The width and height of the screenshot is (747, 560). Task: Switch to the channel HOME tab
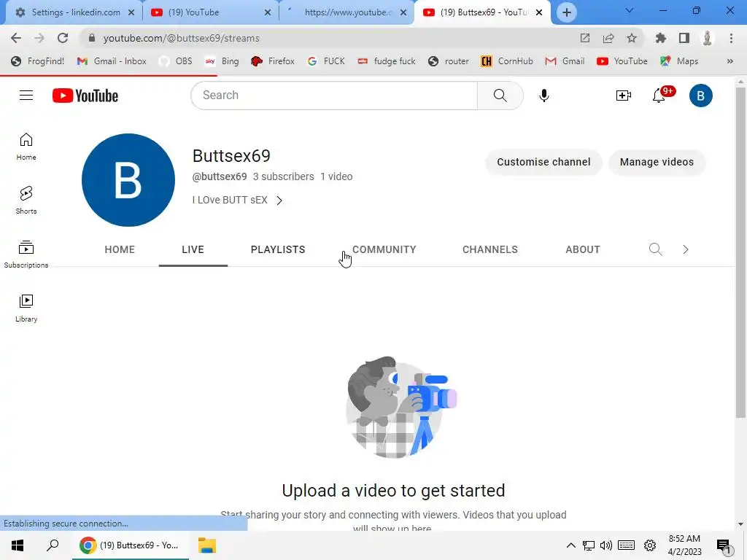pos(120,249)
